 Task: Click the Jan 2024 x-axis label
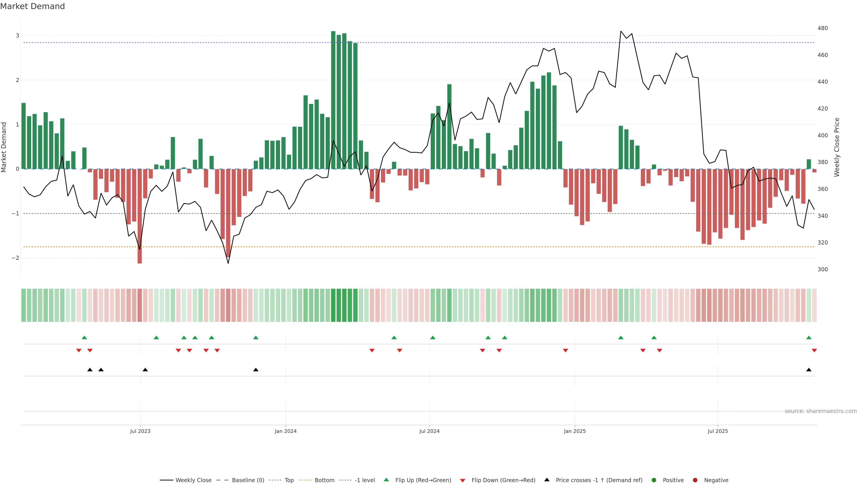coord(285,431)
